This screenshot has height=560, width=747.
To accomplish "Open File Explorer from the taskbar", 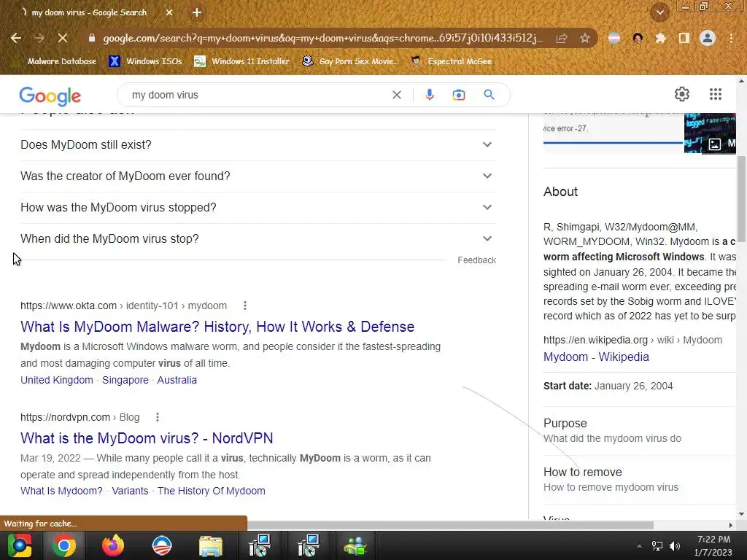I will coord(211,545).
